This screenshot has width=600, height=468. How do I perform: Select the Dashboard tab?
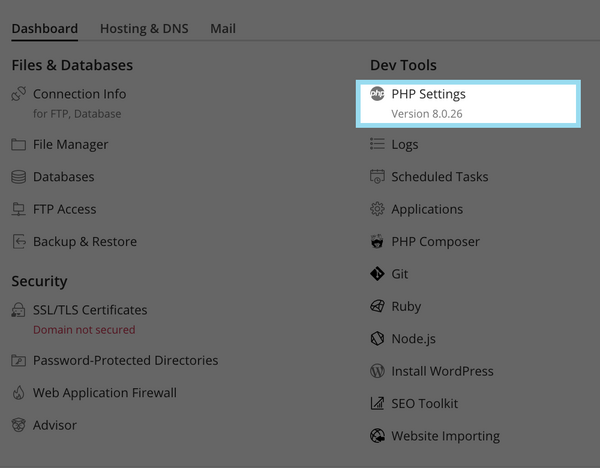coord(45,29)
